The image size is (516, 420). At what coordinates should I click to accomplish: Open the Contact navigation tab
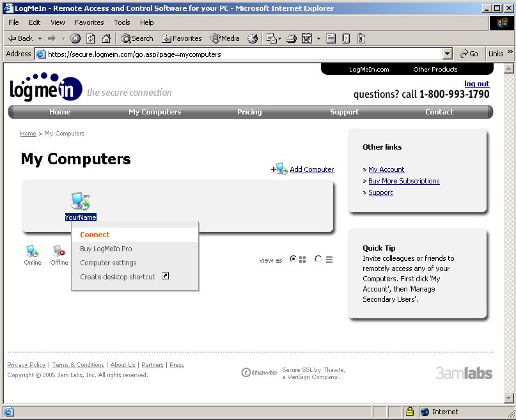pyautogui.click(x=439, y=112)
